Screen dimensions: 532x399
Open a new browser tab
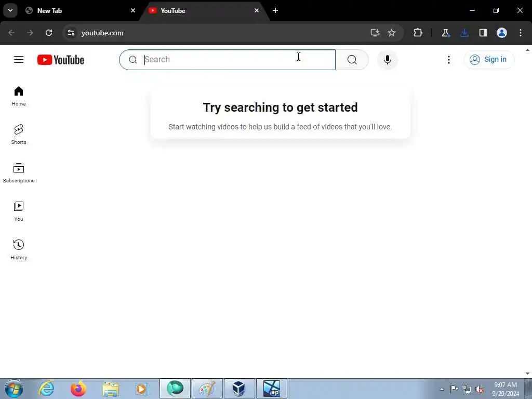click(x=275, y=10)
